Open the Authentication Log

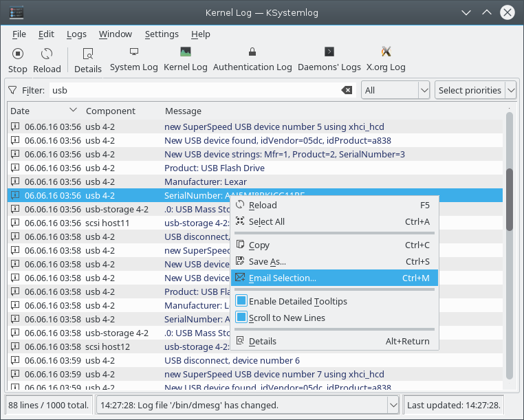[x=252, y=60]
